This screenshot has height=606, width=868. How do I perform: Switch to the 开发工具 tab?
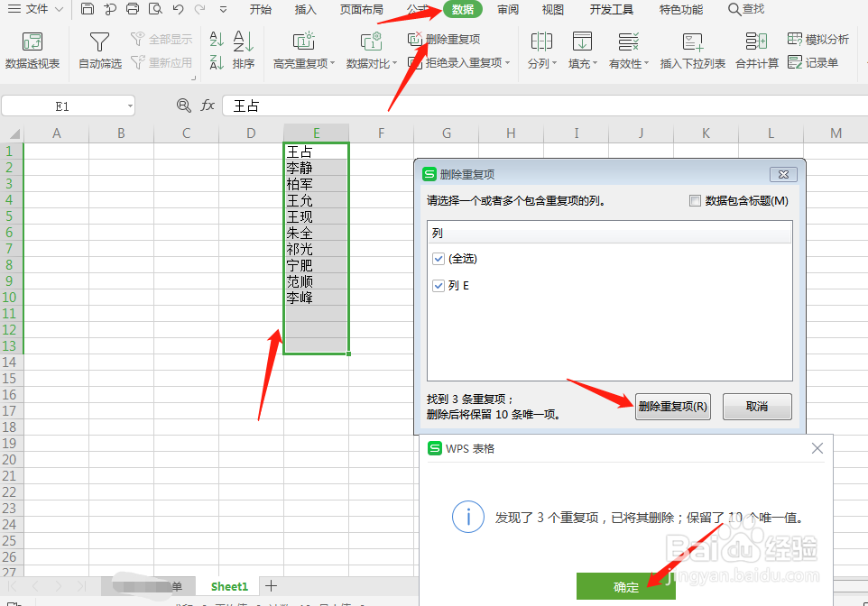click(x=611, y=9)
